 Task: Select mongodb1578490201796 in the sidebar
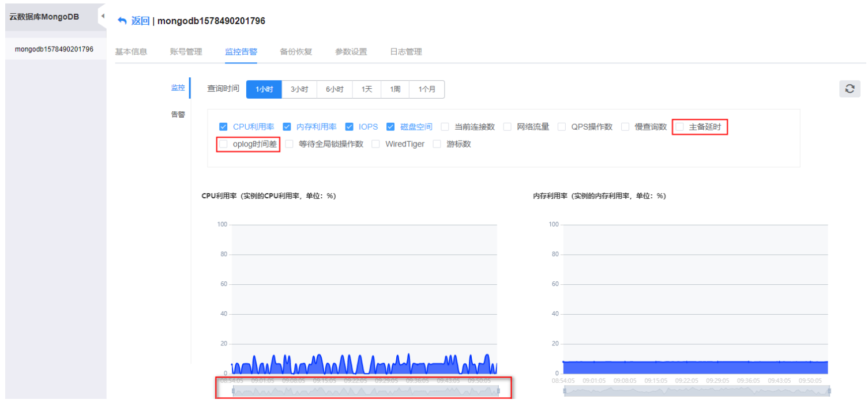coord(54,49)
